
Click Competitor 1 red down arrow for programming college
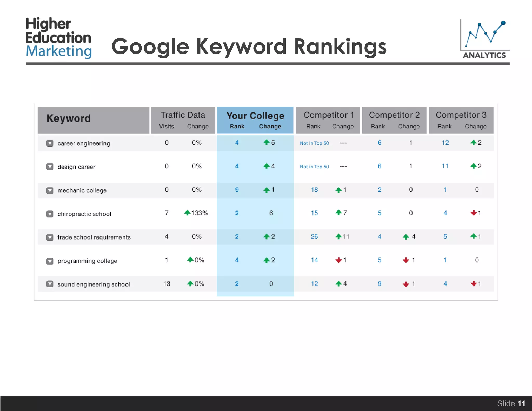338,260
